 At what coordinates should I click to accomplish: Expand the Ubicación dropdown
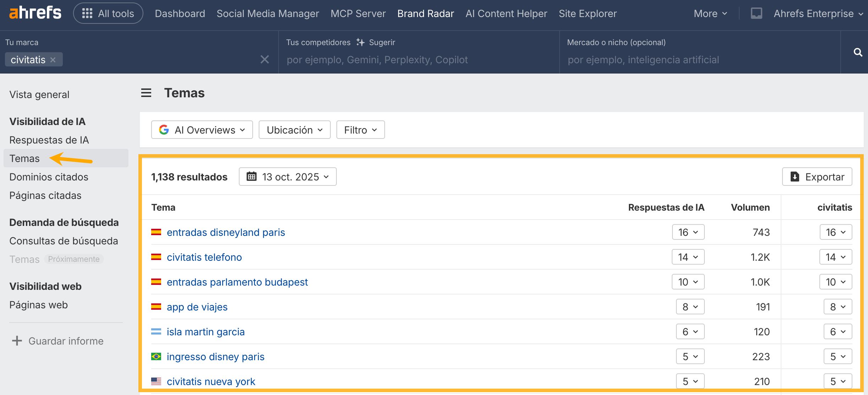pyautogui.click(x=295, y=130)
